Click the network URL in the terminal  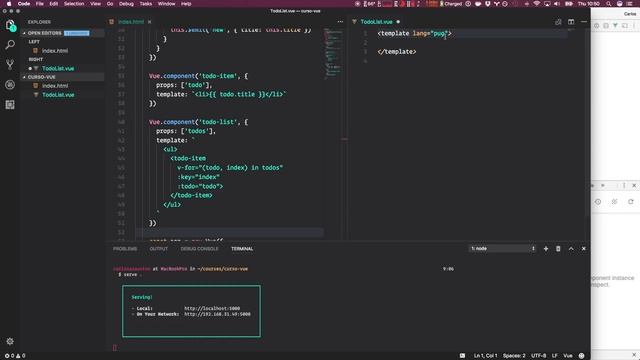coord(217,314)
